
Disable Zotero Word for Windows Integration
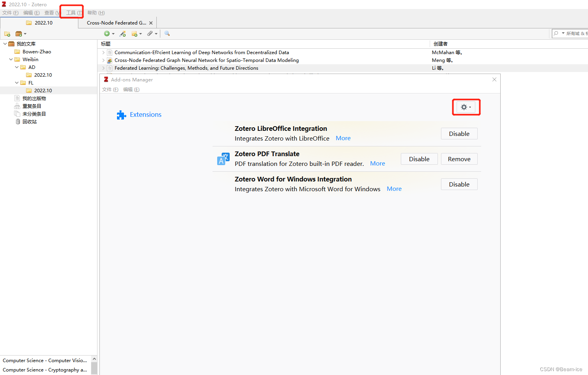click(x=459, y=184)
